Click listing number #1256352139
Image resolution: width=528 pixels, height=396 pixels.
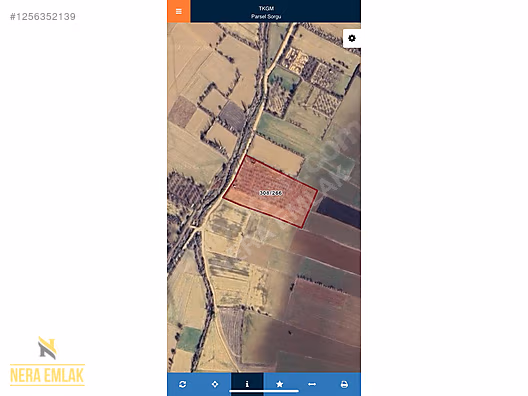[x=43, y=17]
